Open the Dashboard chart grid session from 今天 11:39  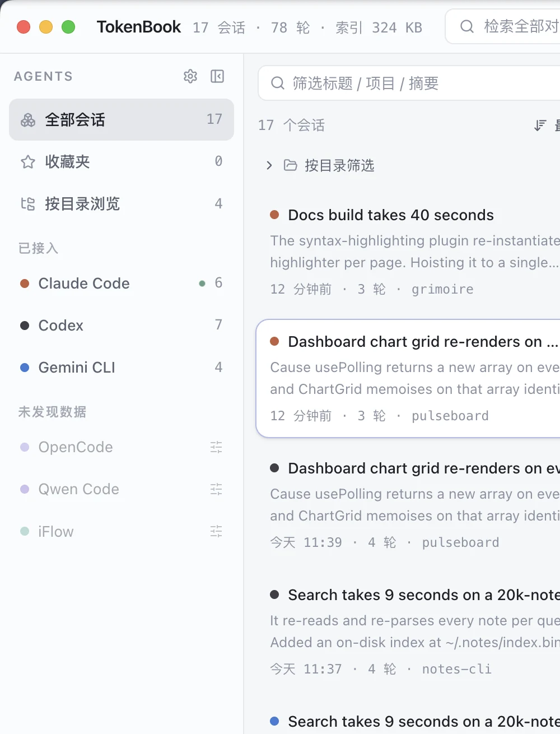tap(408, 505)
